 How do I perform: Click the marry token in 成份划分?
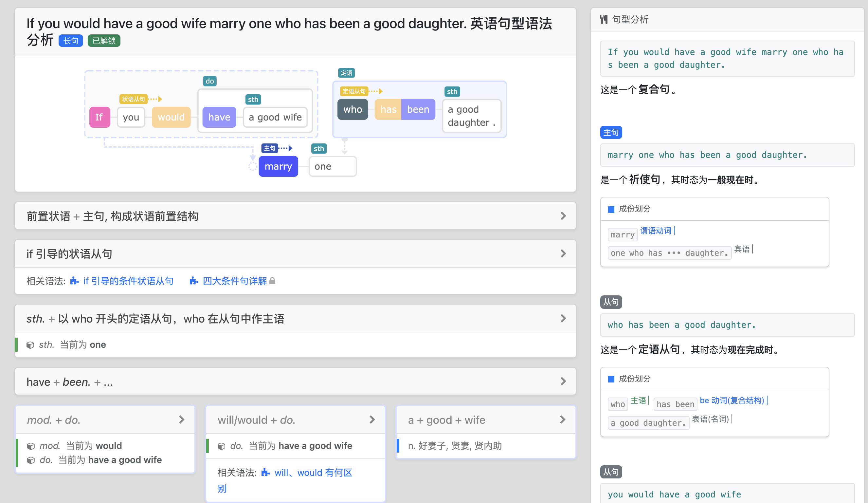623,234
